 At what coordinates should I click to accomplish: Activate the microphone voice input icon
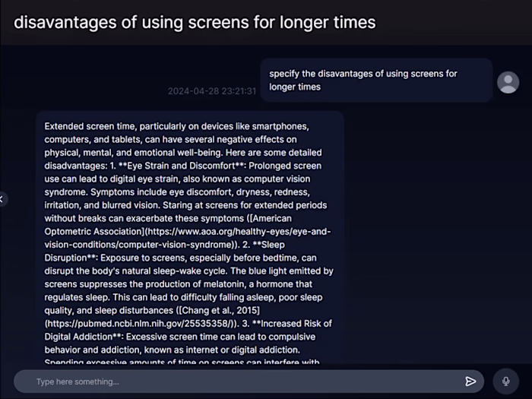coord(506,382)
